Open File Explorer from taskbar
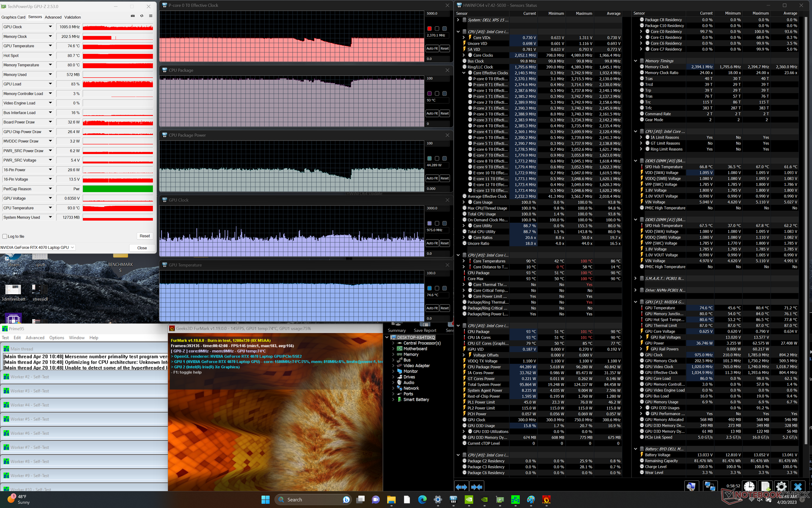Viewport: 812px width, 508px height. click(x=391, y=500)
